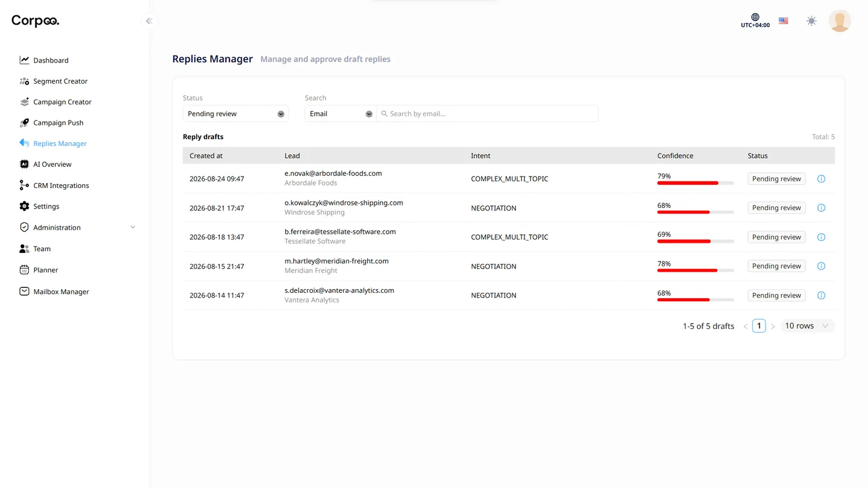Select Replies Manager in the sidebar
Screen dimensions: 868x488
point(53,143)
